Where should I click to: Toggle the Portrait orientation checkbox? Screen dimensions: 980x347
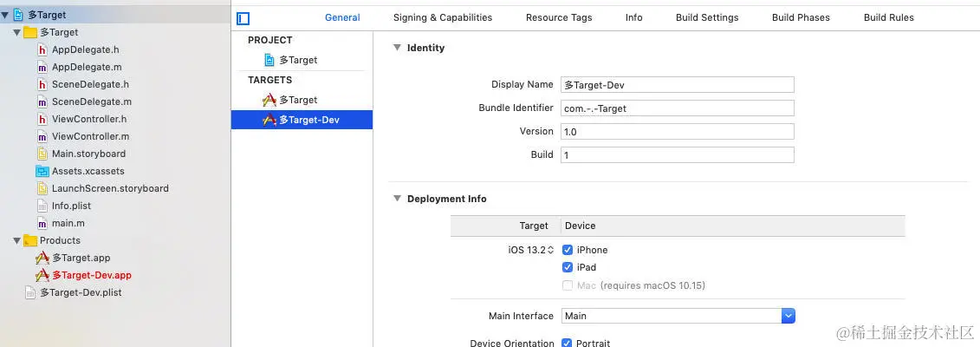click(x=568, y=343)
